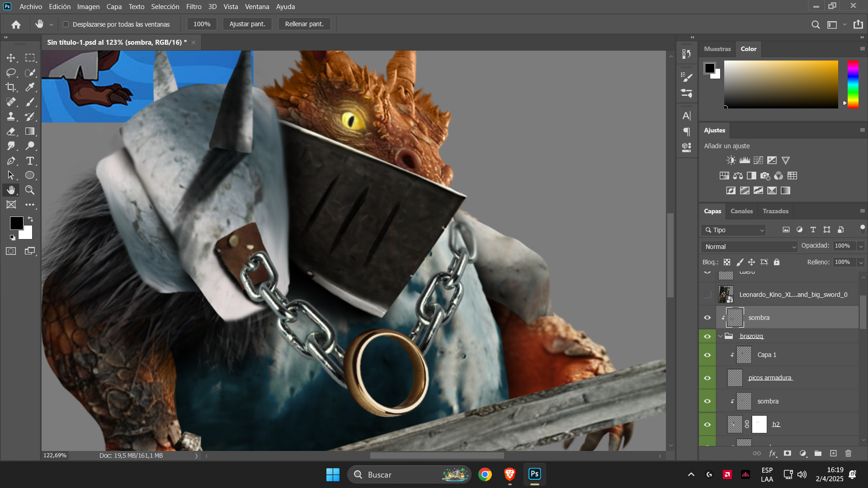Select the Crop tool

pyautogui.click(x=11, y=87)
